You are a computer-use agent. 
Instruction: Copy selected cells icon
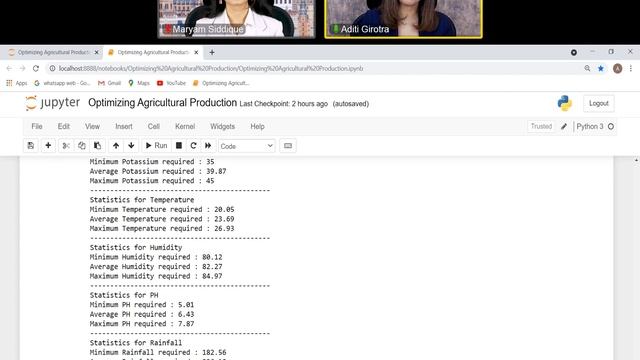click(82, 146)
